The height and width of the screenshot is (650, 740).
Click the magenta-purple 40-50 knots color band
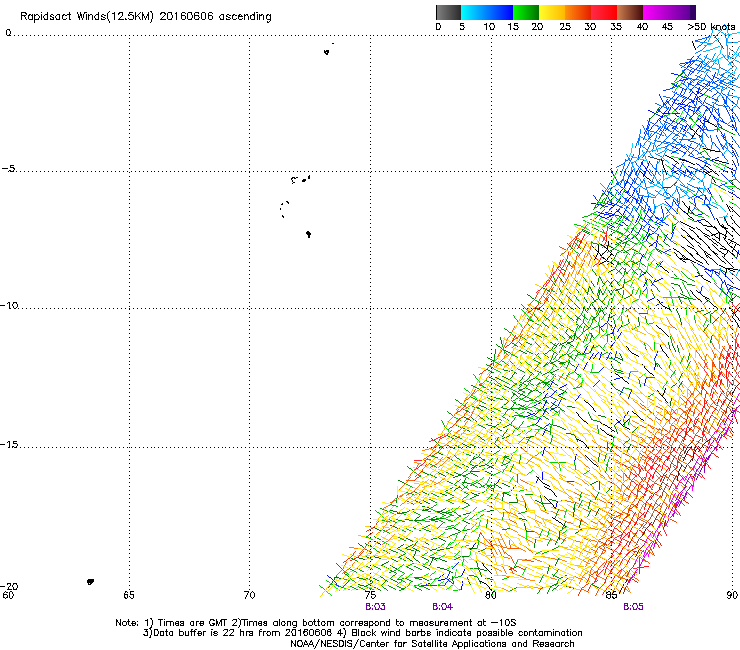pyautogui.click(x=669, y=12)
